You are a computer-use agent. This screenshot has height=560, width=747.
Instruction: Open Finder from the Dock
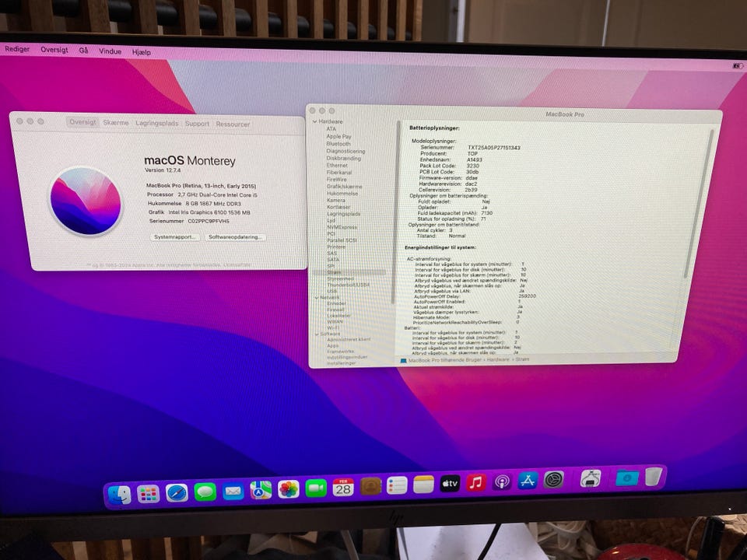pyautogui.click(x=120, y=495)
